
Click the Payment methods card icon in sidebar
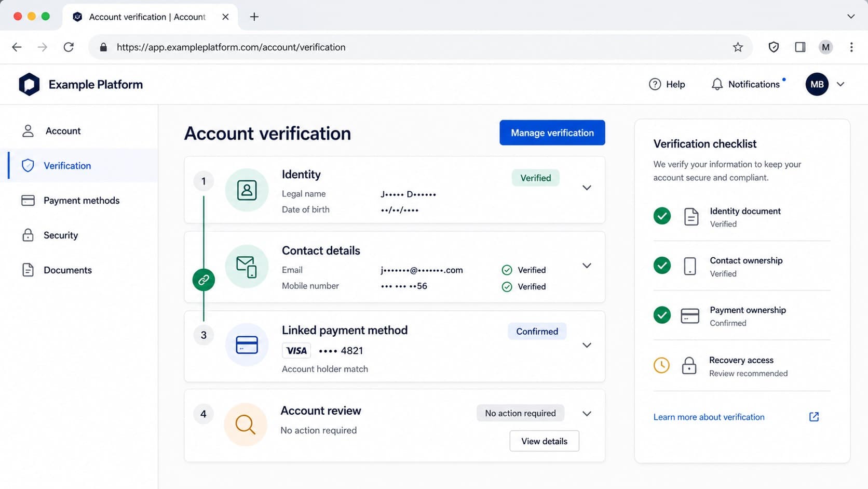tap(28, 201)
